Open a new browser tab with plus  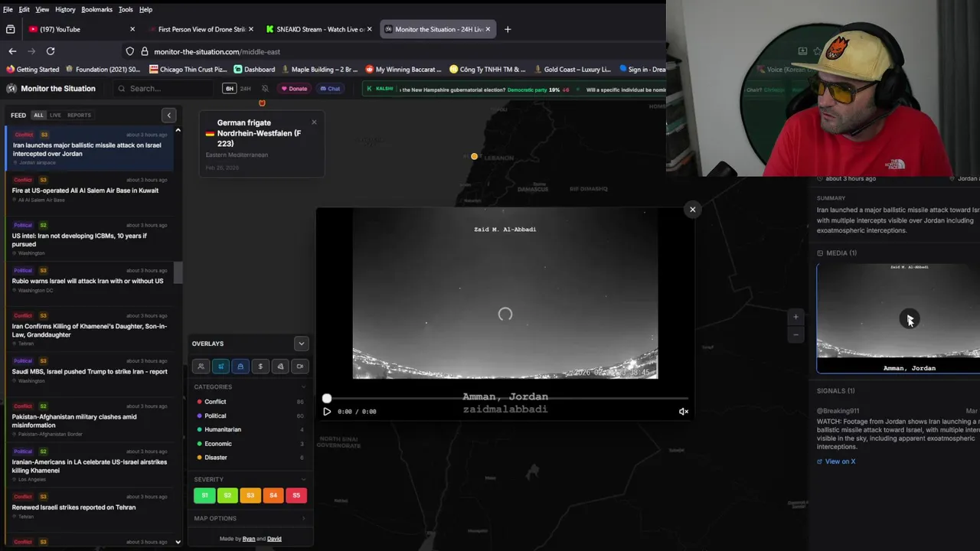508,29
